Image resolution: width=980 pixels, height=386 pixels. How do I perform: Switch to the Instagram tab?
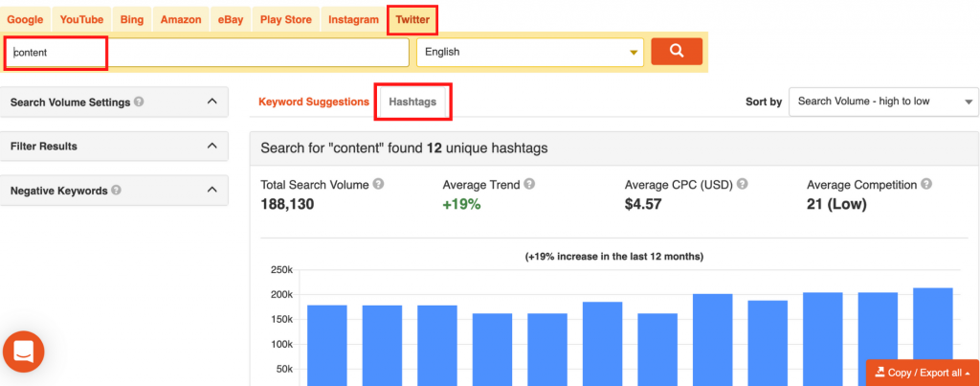[354, 19]
